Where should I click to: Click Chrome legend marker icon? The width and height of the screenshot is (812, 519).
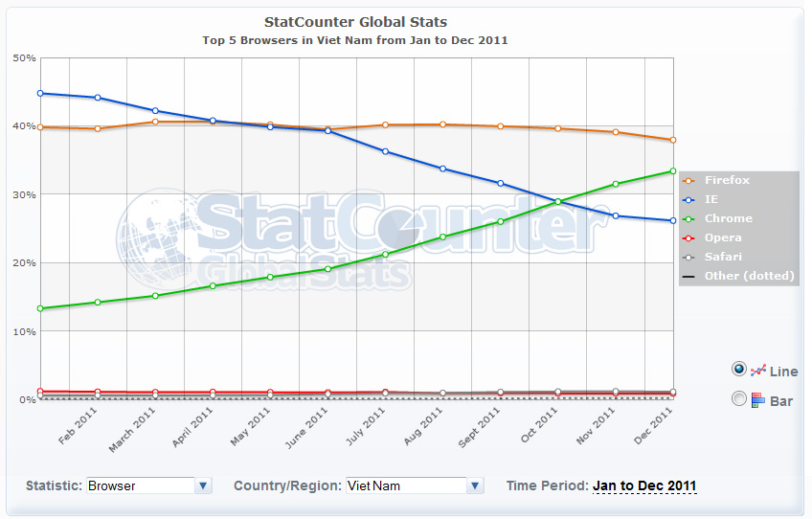point(688,218)
